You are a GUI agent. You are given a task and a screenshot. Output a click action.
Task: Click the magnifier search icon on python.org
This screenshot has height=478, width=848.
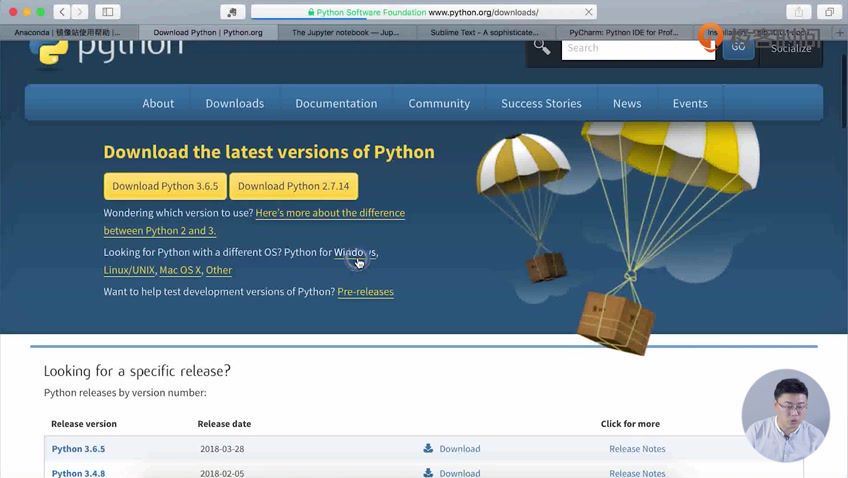click(542, 48)
